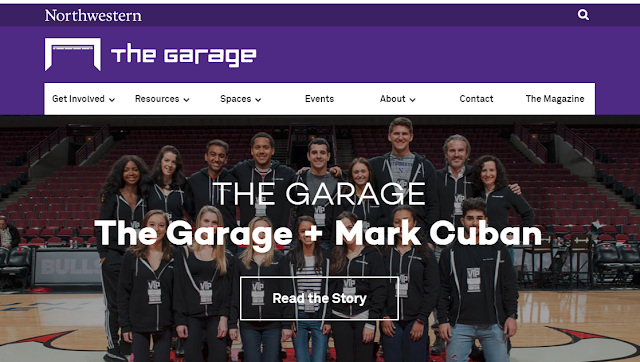Expand the Resources chevron arrow
This screenshot has height=362, width=640.
(186, 100)
